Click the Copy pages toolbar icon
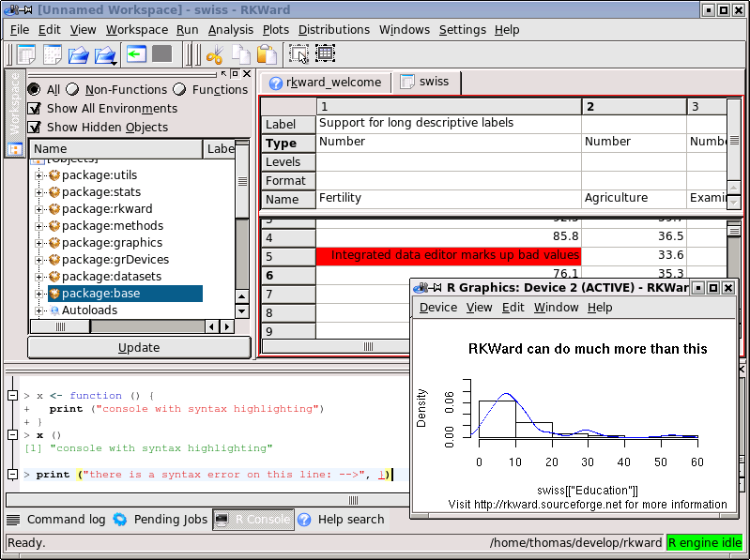 click(241, 54)
